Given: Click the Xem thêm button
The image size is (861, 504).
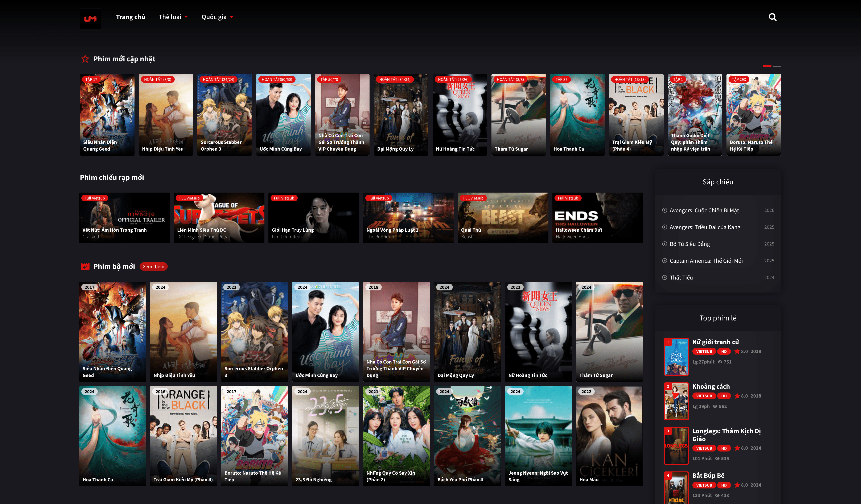Looking at the screenshot, I should [153, 266].
